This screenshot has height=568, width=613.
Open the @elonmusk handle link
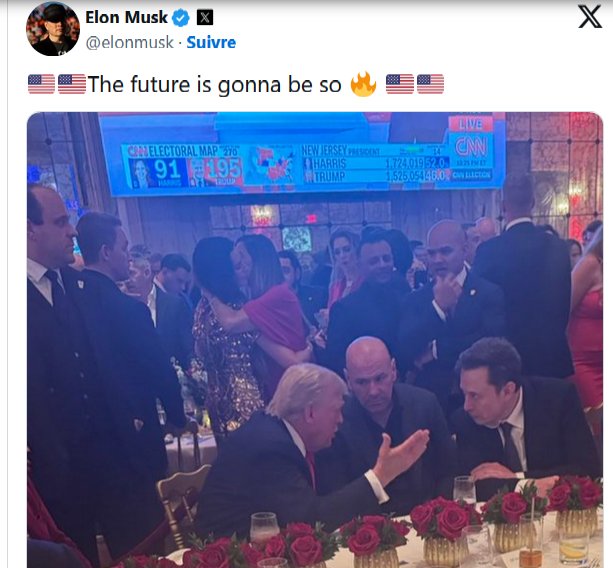[129, 42]
